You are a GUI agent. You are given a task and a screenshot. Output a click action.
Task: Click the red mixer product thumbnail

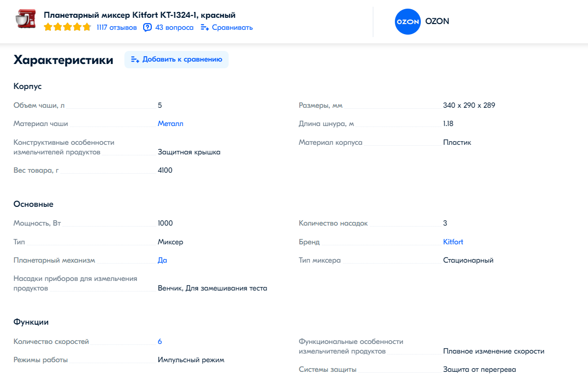click(25, 19)
